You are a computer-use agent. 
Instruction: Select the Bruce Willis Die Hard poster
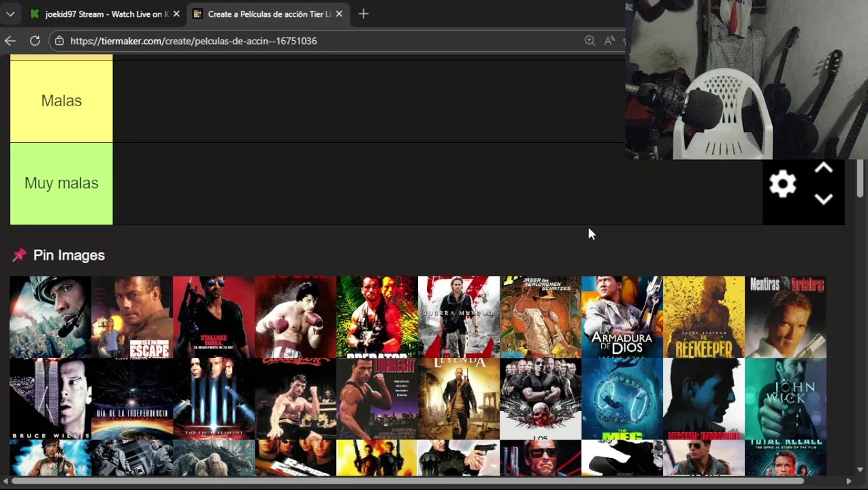point(50,399)
